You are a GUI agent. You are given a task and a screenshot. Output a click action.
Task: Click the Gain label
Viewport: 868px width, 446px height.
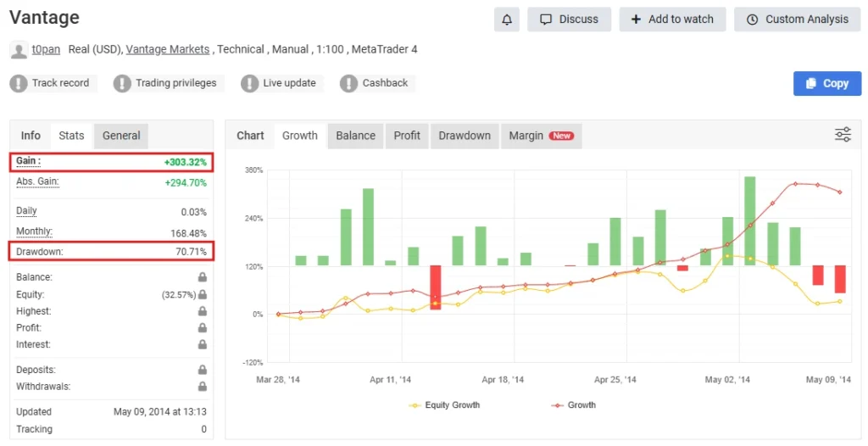28,161
